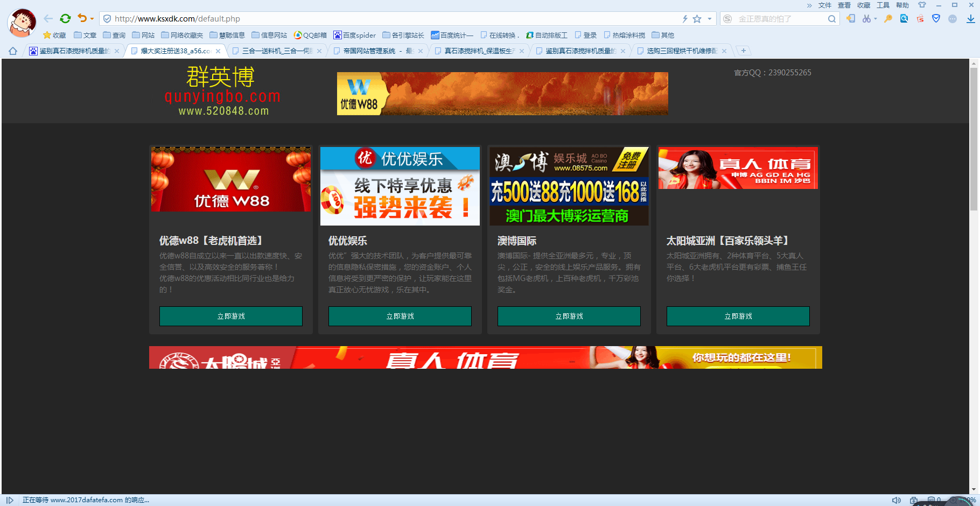Click the 澳博娱乐城 card image
Image resolution: width=980 pixels, height=506 pixels.
coord(569,186)
